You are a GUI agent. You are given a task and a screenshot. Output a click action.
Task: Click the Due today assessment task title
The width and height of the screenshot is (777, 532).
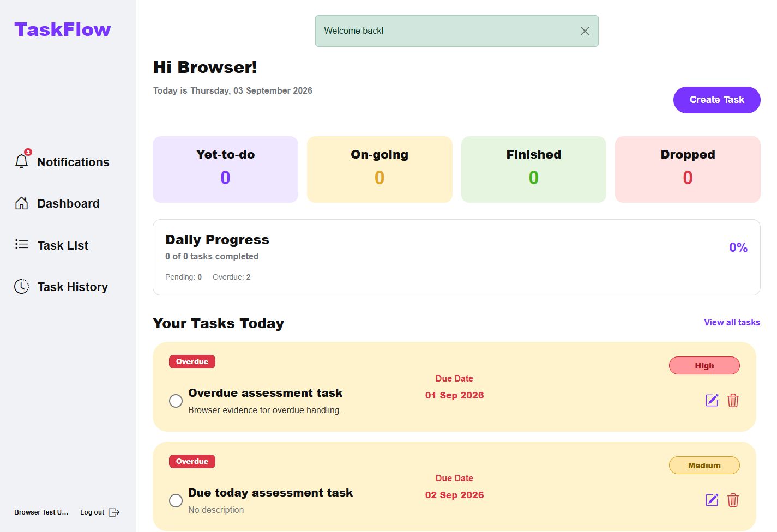(x=270, y=493)
